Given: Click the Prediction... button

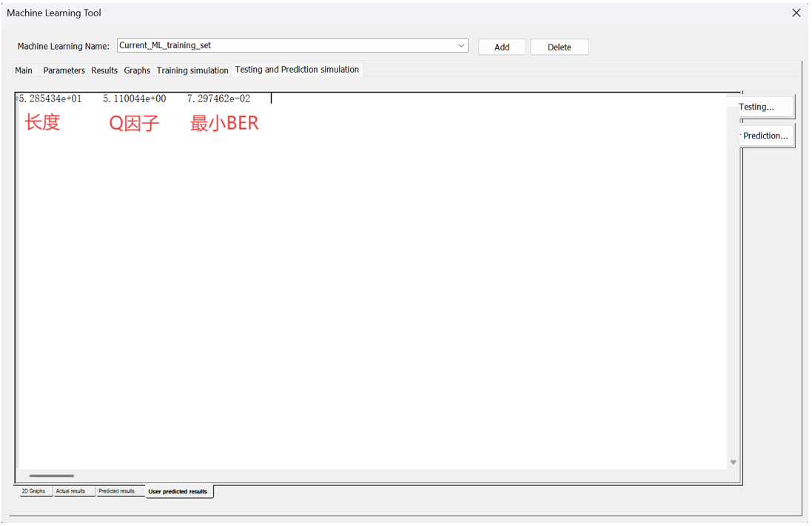Looking at the screenshot, I should point(766,136).
